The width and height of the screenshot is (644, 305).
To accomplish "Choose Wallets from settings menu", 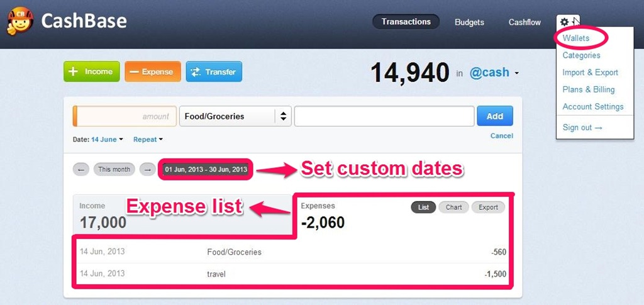I will [576, 38].
